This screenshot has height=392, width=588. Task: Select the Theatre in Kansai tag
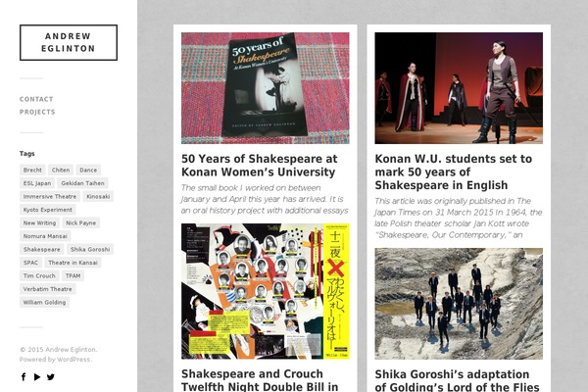tap(73, 263)
